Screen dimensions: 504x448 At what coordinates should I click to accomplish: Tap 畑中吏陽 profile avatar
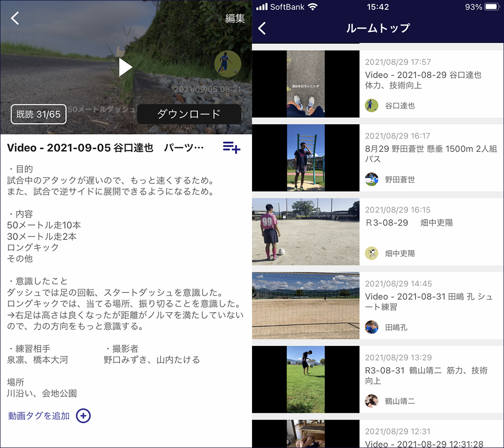pos(371,253)
